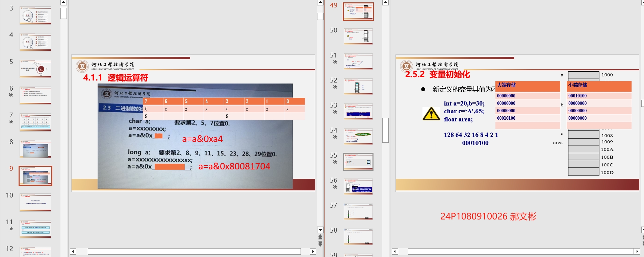644x257 pixels.
Task: Click animation star under slide 11
Action: [11, 229]
